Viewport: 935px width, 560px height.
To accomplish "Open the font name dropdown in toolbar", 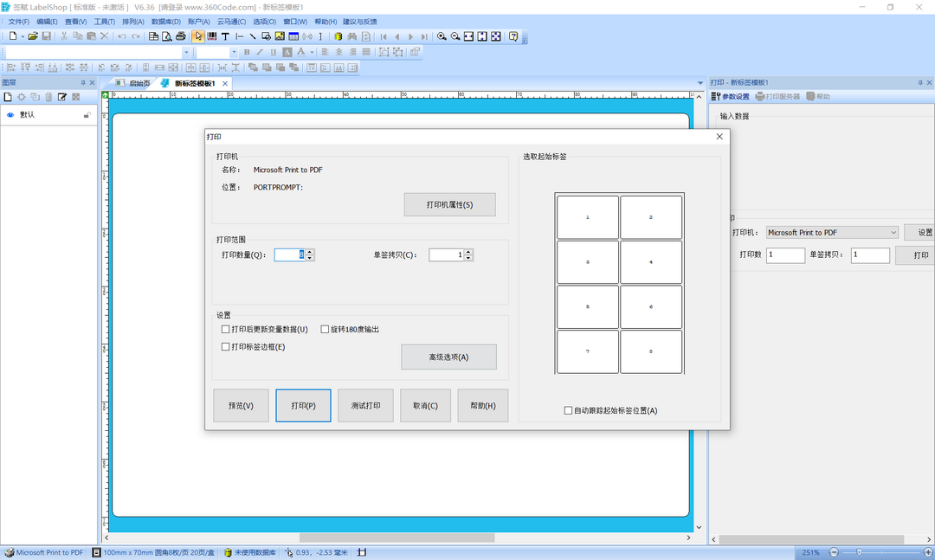I will click(x=185, y=53).
